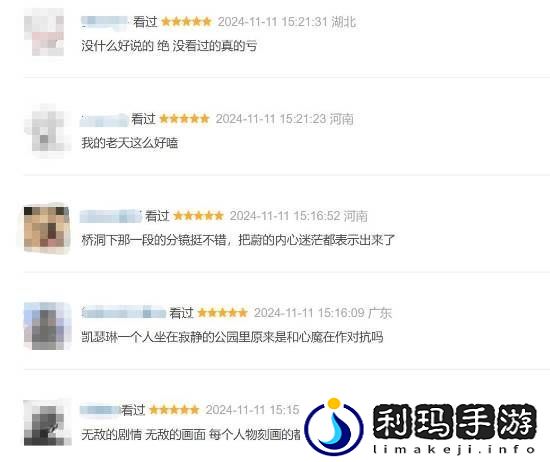Open avatar beside 我的老天这么好嗑 comment
Screen dimensions: 550x462
46,130
